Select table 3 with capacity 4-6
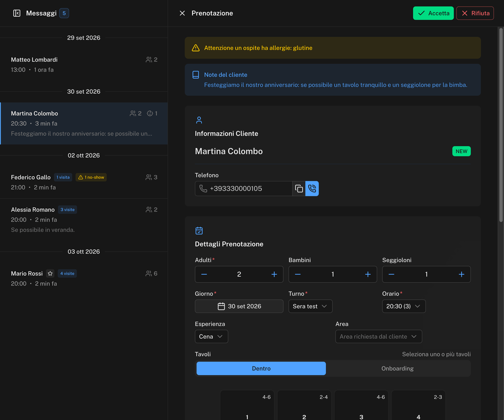 361,406
